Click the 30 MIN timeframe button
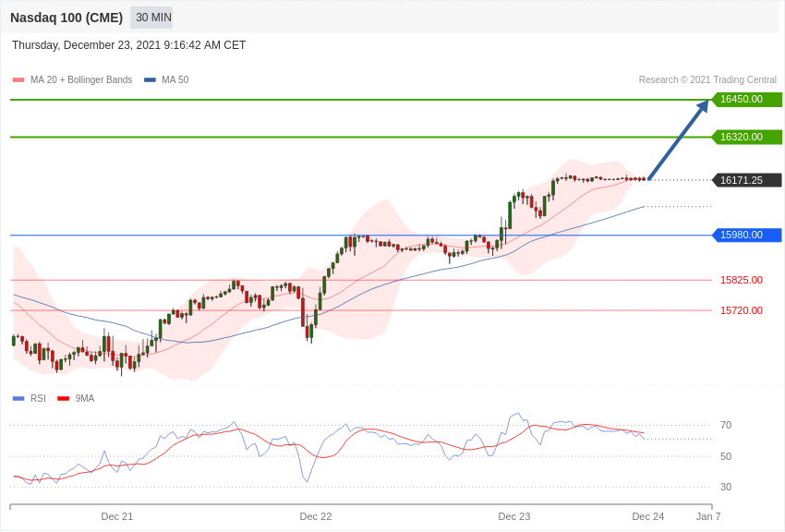The image size is (785, 532). [151, 18]
